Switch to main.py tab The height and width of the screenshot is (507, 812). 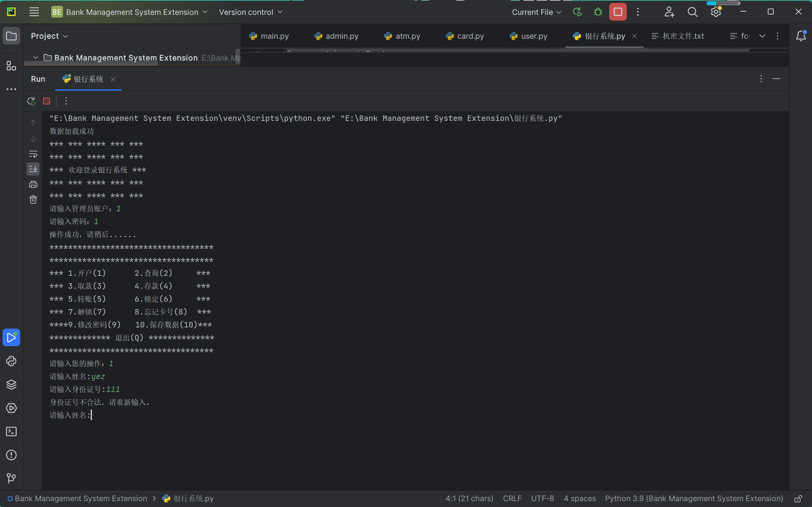click(269, 36)
